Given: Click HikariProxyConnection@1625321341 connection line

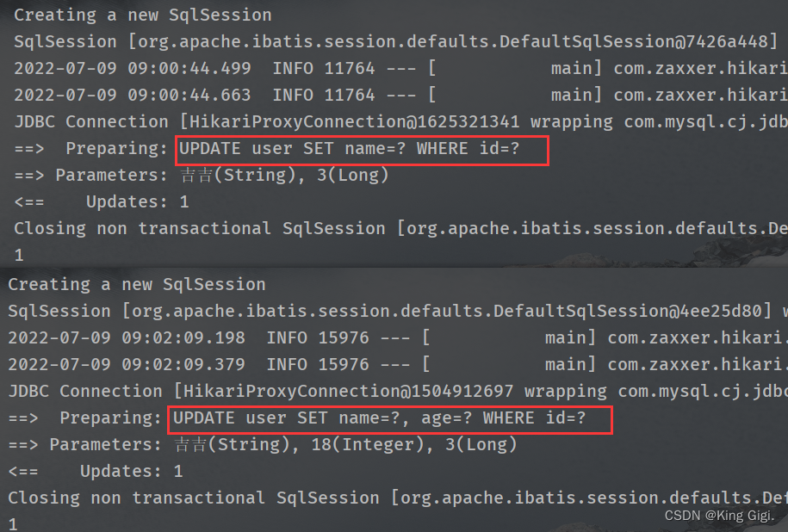Looking at the screenshot, I should [x=400, y=121].
